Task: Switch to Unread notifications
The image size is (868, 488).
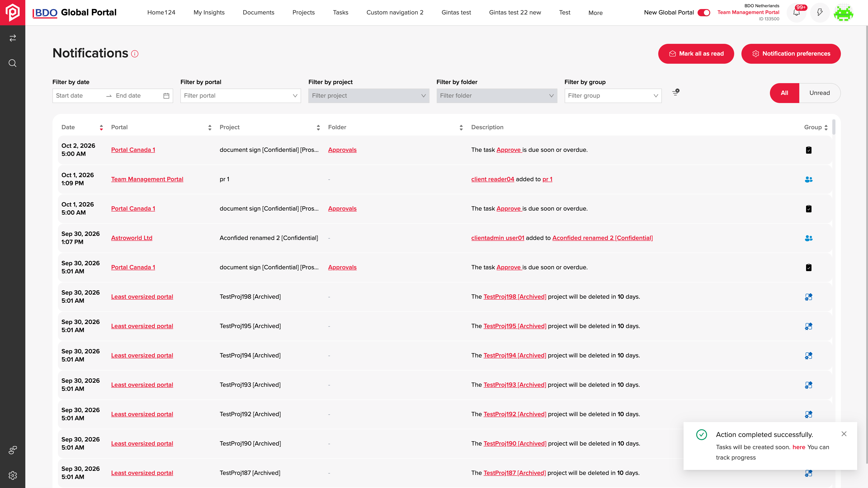Action: [x=819, y=93]
